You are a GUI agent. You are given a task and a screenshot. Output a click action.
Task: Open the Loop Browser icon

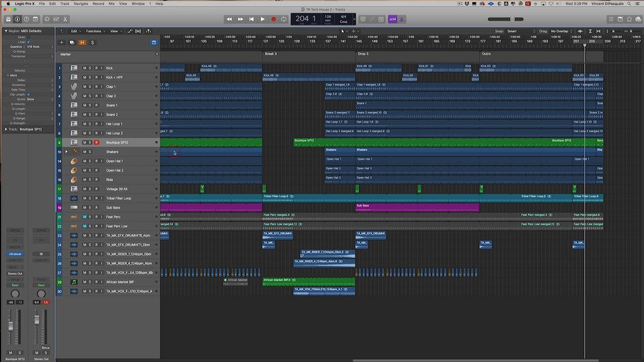[629, 19]
